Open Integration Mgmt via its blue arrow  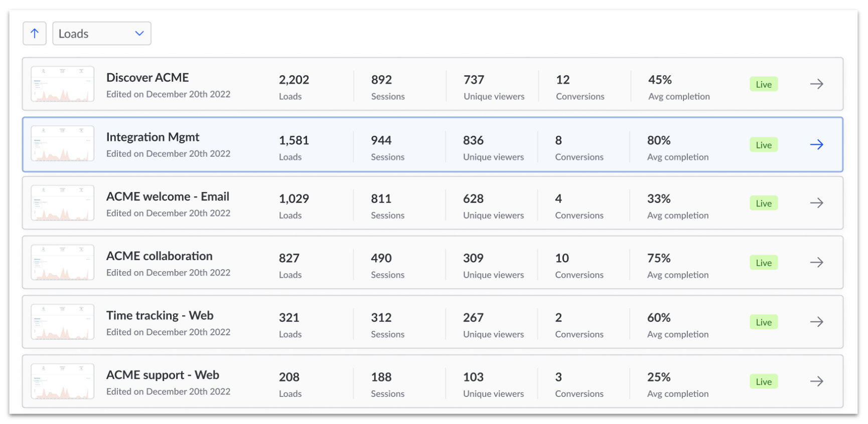coord(816,145)
